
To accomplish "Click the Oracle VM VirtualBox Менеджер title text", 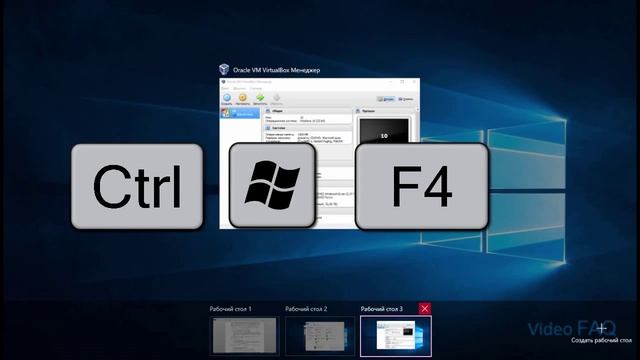I will [x=276, y=70].
